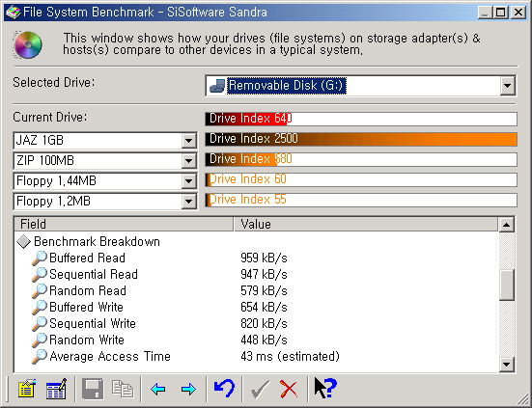Select the Random Write row label
The width and height of the screenshot is (532, 408).
(x=87, y=340)
